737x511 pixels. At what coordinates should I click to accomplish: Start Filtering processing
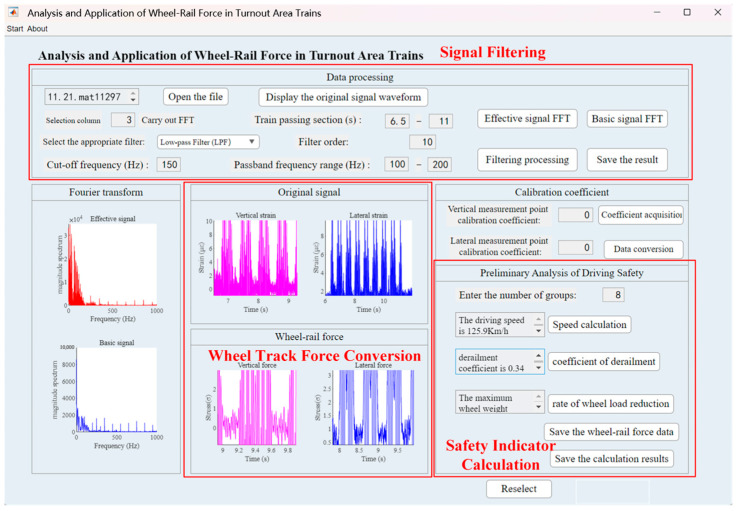tap(527, 160)
